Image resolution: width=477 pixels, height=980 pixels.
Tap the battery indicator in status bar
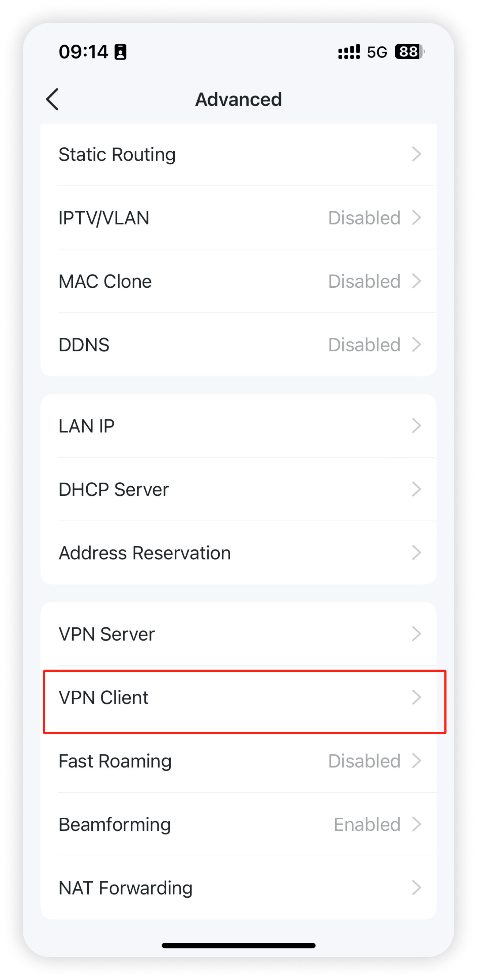pyautogui.click(x=410, y=52)
